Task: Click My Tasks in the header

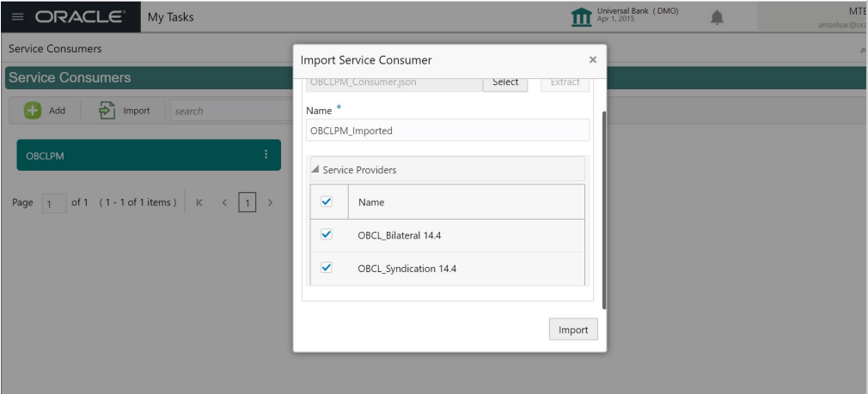Action: [170, 17]
